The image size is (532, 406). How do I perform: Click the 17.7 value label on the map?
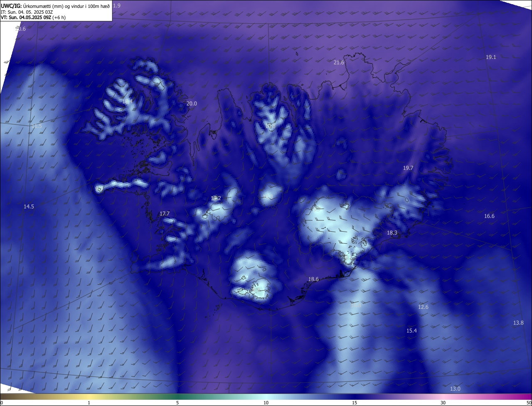(x=165, y=213)
